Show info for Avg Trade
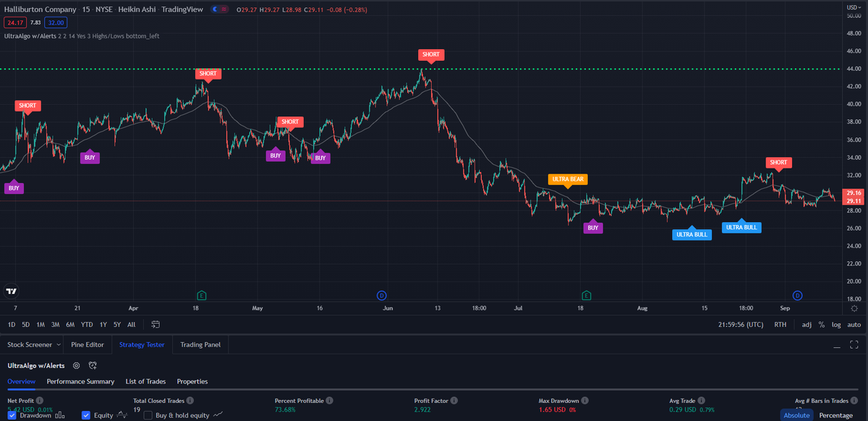This screenshot has height=421, width=868. [701, 400]
